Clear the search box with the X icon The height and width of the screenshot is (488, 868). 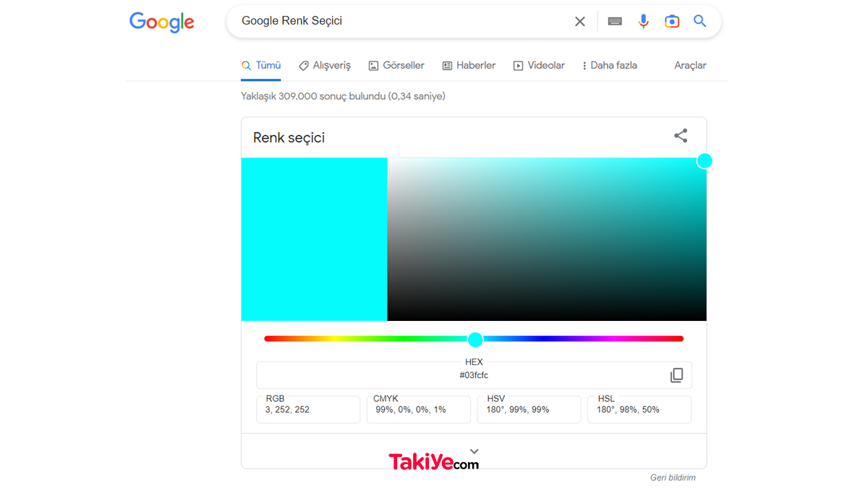[x=580, y=22]
